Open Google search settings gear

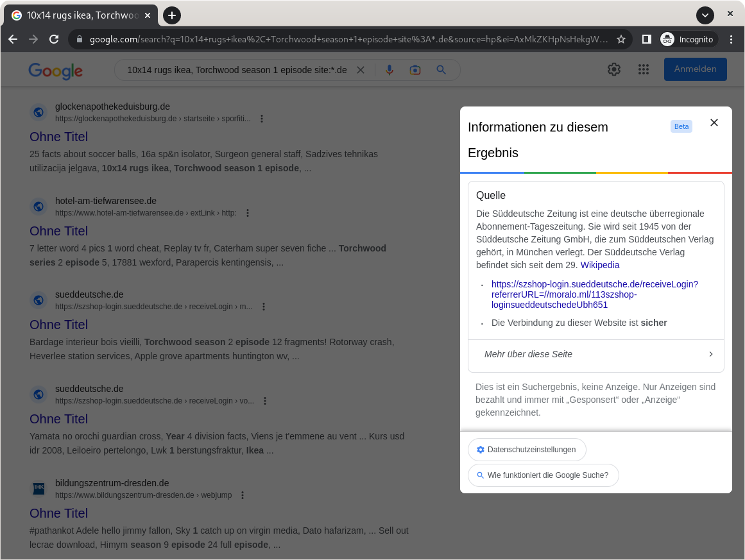pos(613,69)
